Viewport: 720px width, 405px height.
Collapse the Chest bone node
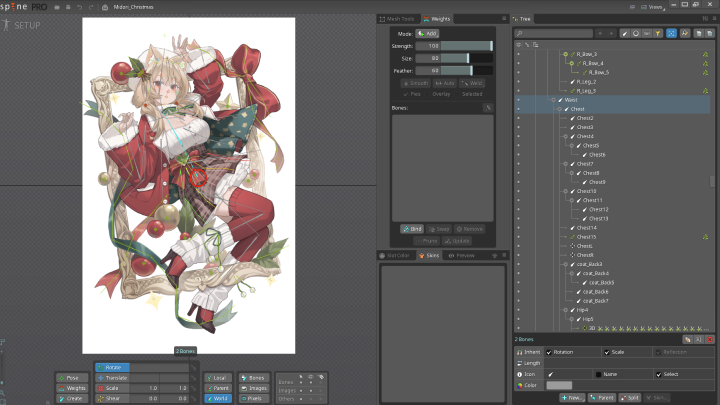pyautogui.click(x=559, y=109)
